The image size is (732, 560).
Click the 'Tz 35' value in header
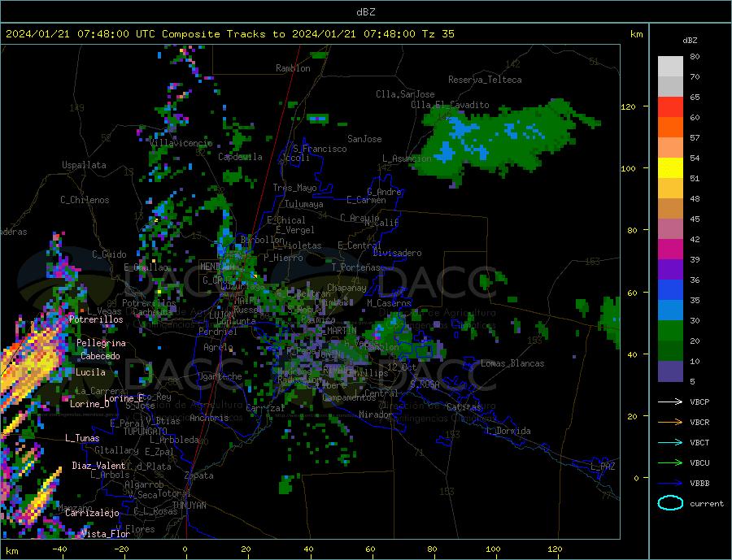point(438,34)
